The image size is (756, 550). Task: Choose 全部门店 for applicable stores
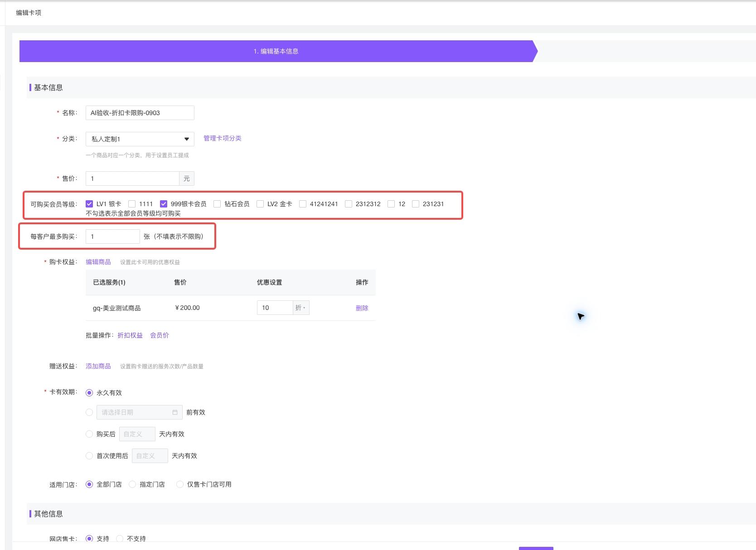(x=89, y=484)
